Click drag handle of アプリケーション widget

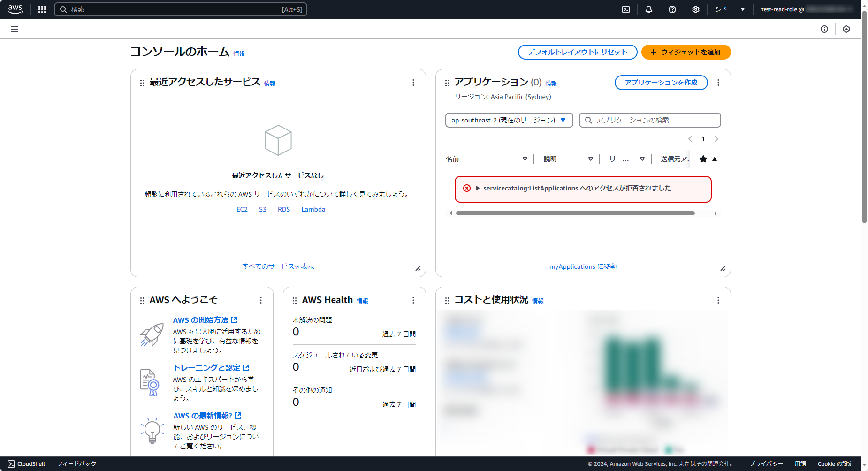[447, 83]
